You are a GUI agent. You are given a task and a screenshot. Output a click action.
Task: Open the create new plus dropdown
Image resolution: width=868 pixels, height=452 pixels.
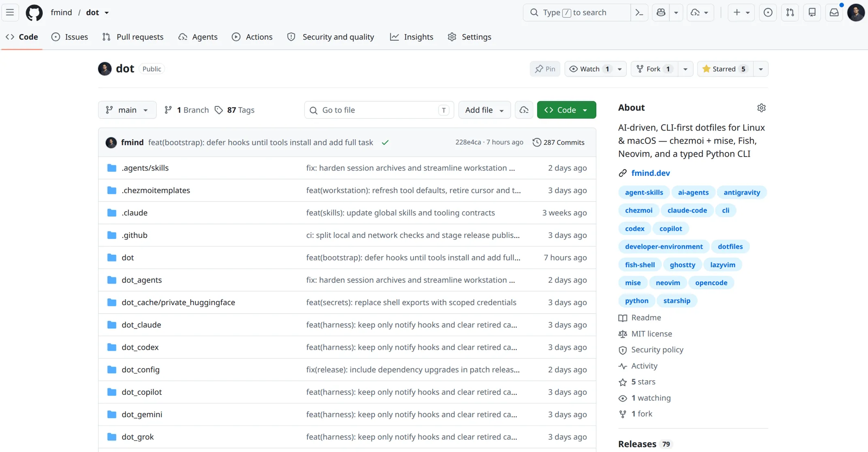741,13
